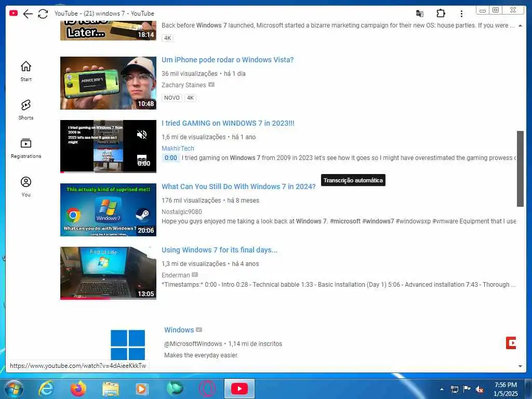Viewport: 532px width, 399px height.
Task: Visit the Zachary Staines channel
Action: click(x=183, y=85)
